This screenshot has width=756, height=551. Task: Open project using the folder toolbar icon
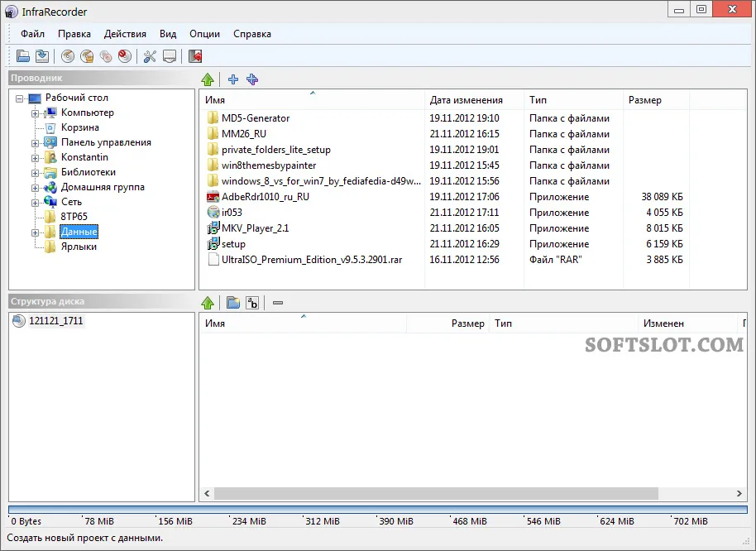[x=22, y=56]
